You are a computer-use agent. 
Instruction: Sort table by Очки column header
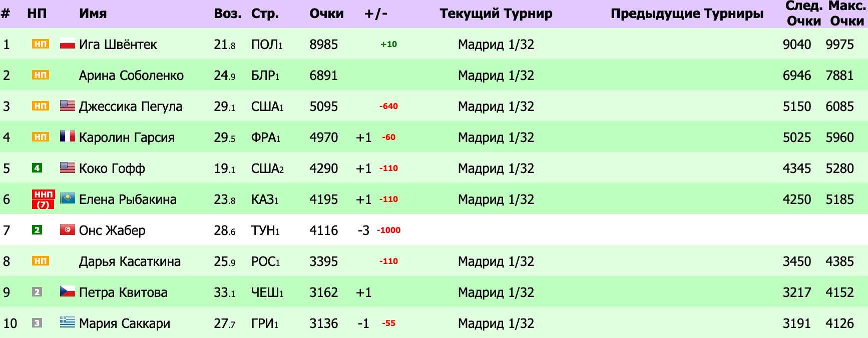[326, 13]
